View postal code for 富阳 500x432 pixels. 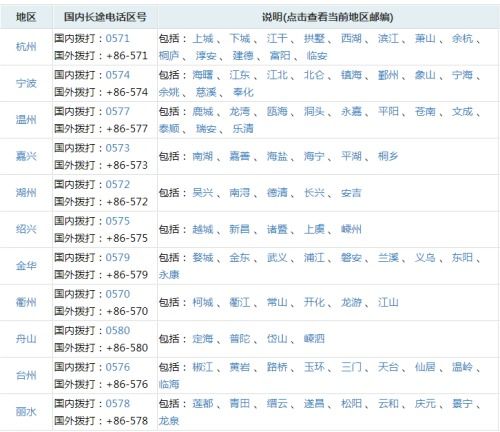point(280,56)
